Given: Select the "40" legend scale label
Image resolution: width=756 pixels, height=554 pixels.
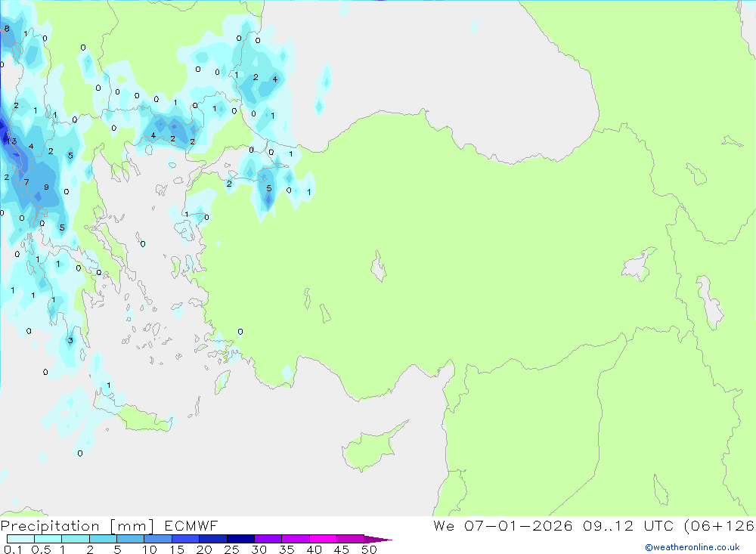Looking at the screenshot, I should click(314, 549).
